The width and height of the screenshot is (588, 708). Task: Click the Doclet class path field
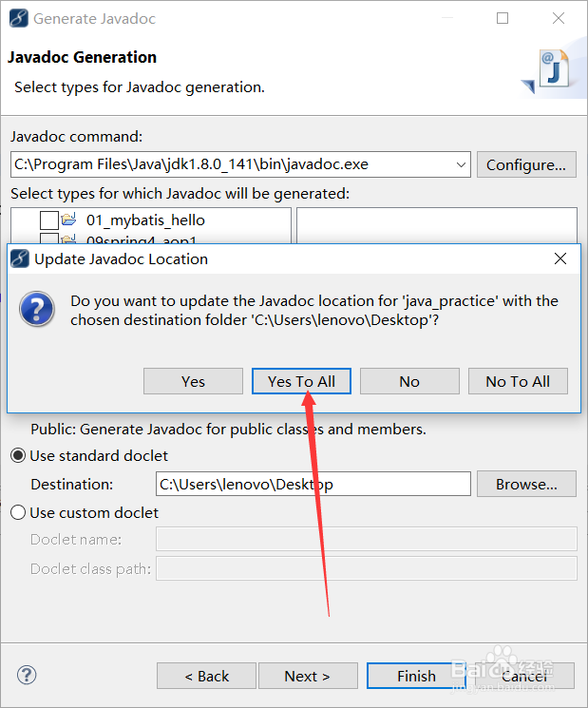coord(367,568)
